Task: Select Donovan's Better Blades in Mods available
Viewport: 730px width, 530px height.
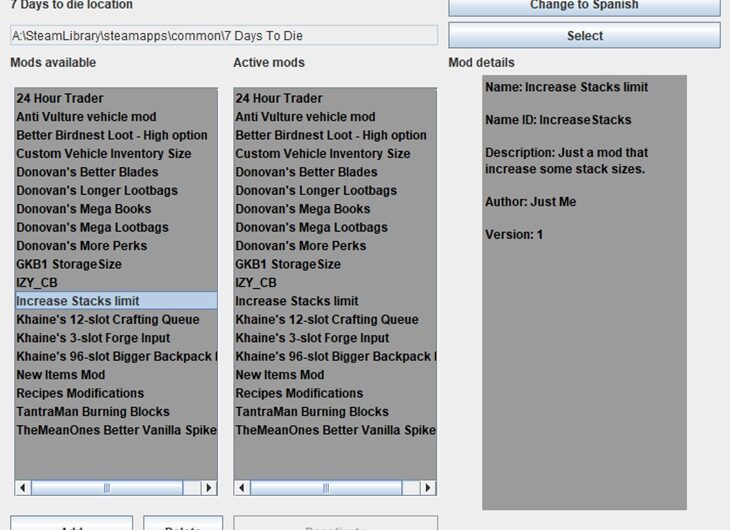Action: (x=116, y=172)
